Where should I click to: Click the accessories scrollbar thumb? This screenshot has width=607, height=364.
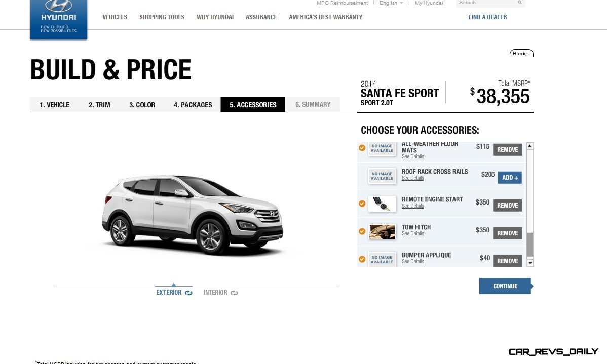pos(530,245)
